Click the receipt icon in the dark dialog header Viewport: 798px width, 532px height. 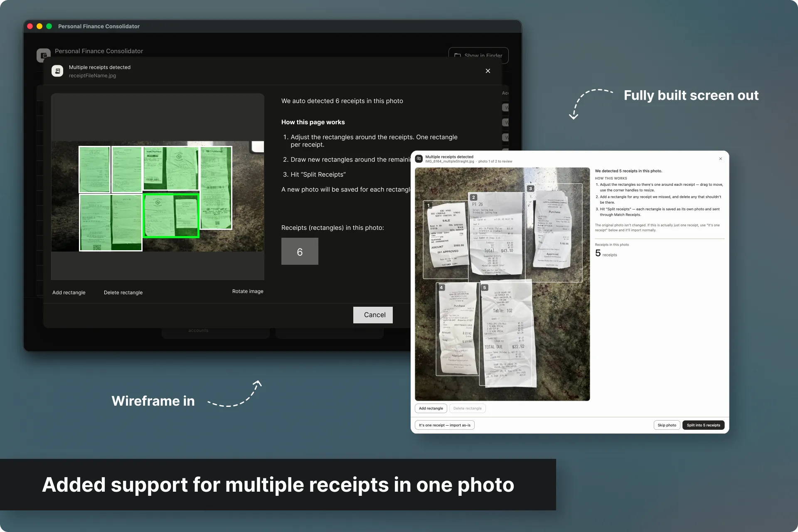coord(57,71)
